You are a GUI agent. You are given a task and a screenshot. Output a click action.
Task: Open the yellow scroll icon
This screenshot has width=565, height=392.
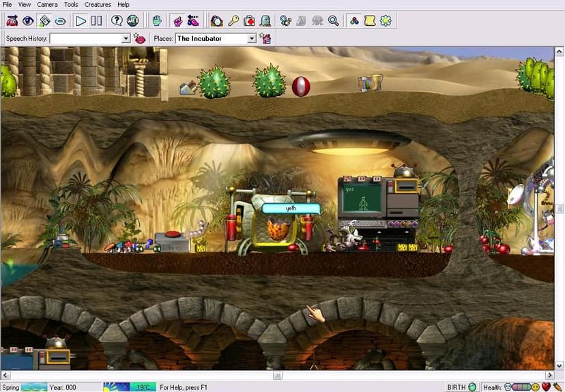click(370, 21)
